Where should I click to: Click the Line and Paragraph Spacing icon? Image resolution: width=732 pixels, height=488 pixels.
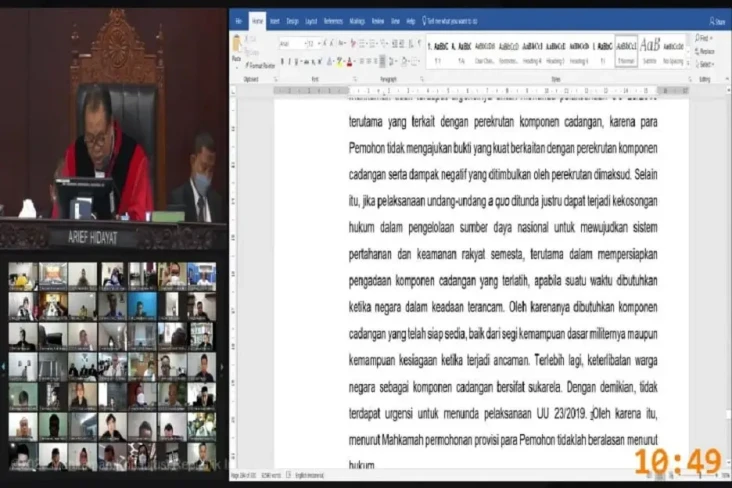tap(392, 61)
